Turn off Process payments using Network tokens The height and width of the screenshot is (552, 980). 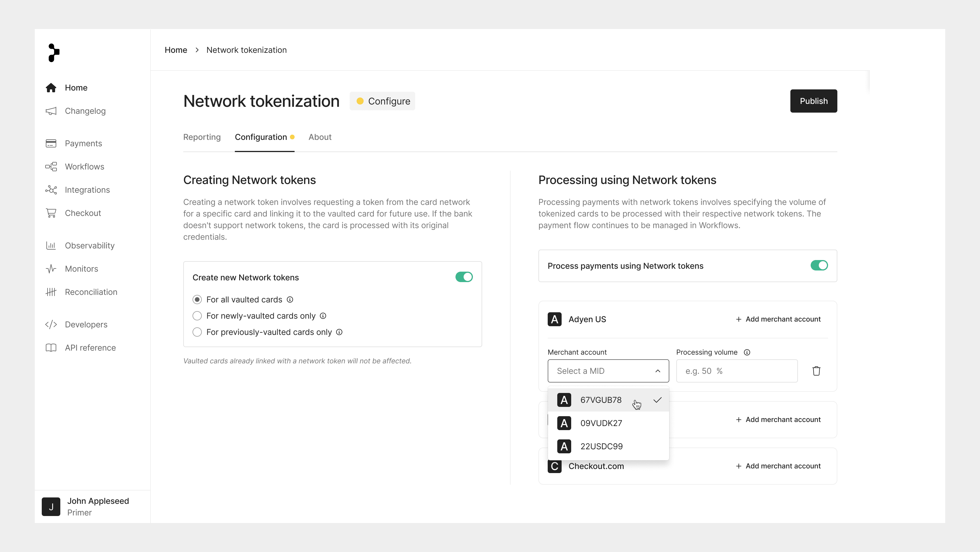tap(819, 265)
